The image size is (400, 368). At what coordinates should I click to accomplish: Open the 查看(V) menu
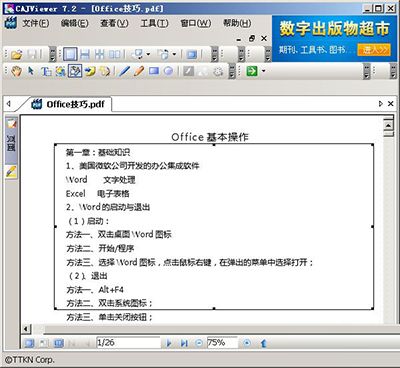point(114,23)
